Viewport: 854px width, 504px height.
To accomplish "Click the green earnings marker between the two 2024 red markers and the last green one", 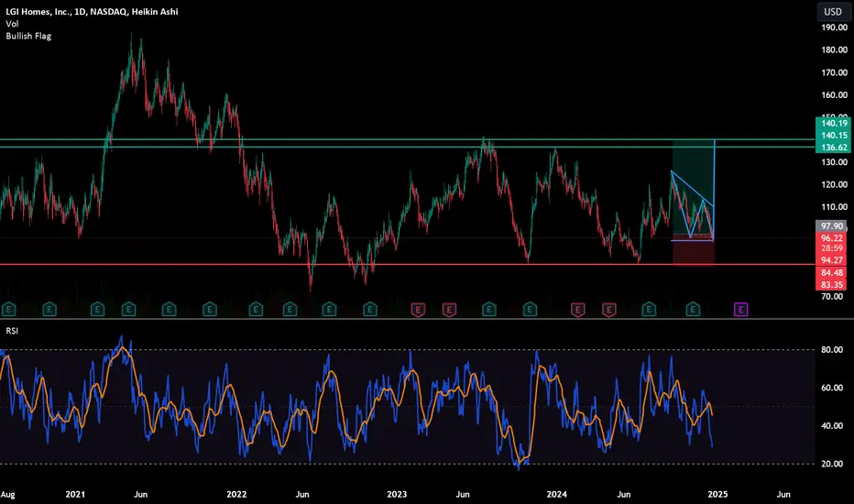I will tap(649, 310).
